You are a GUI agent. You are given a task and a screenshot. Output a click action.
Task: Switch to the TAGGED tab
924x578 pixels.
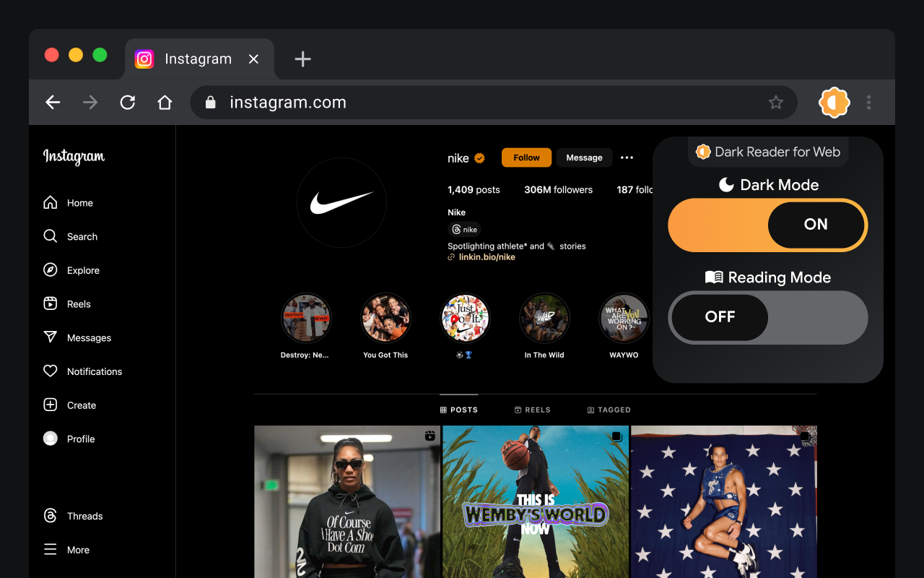tap(609, 410)
